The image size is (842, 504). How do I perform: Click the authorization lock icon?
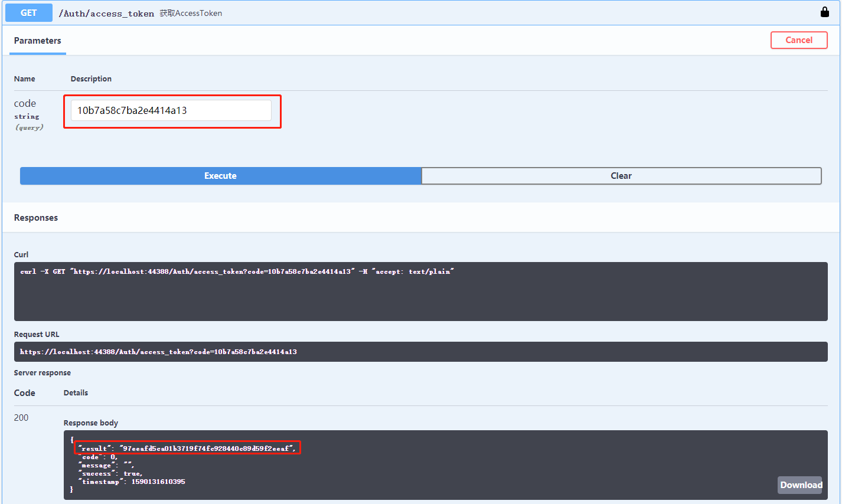(825, 12)
